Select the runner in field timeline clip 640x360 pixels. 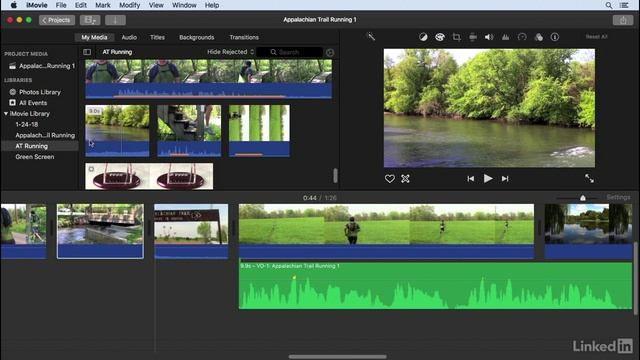[x=386, y=231]
